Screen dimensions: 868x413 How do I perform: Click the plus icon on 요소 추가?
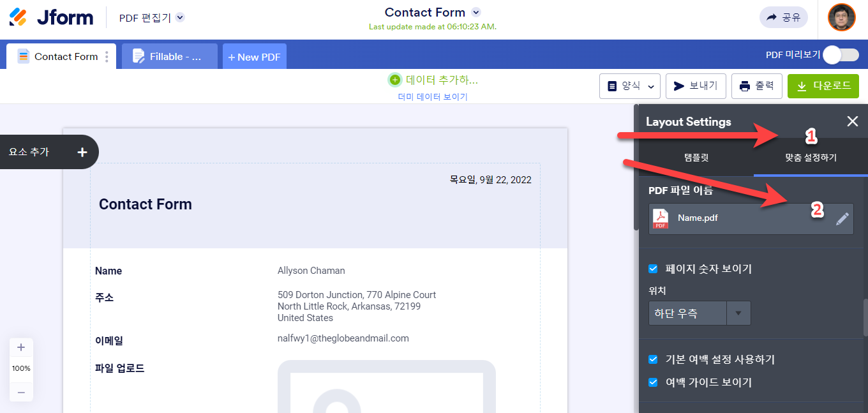(x=82, y=152)
